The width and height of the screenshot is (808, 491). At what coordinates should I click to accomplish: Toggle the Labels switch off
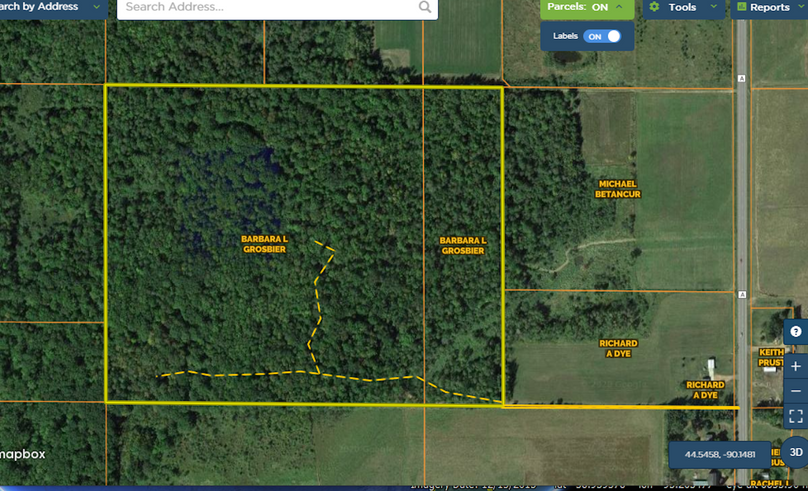tap(602, 36)
